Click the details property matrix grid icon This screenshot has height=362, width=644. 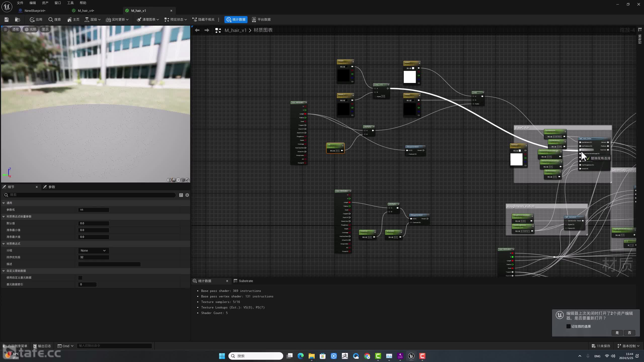[181, 195]
